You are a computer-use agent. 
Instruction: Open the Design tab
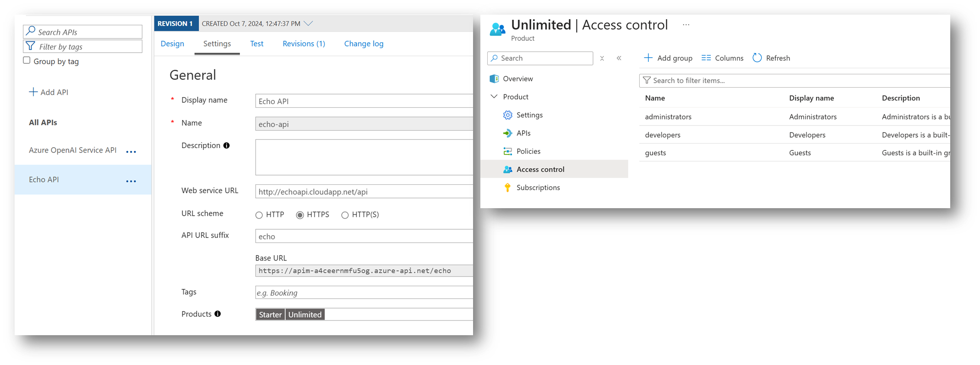[172, 44]
